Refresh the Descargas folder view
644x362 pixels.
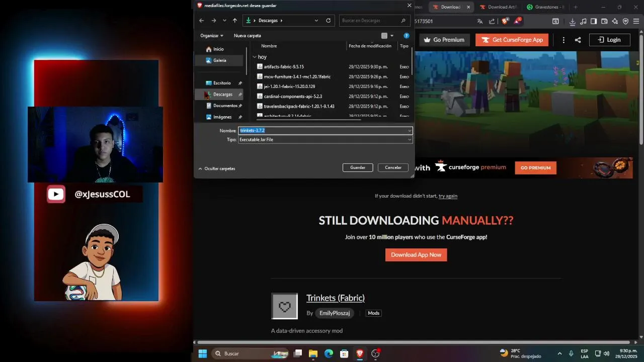329,21
